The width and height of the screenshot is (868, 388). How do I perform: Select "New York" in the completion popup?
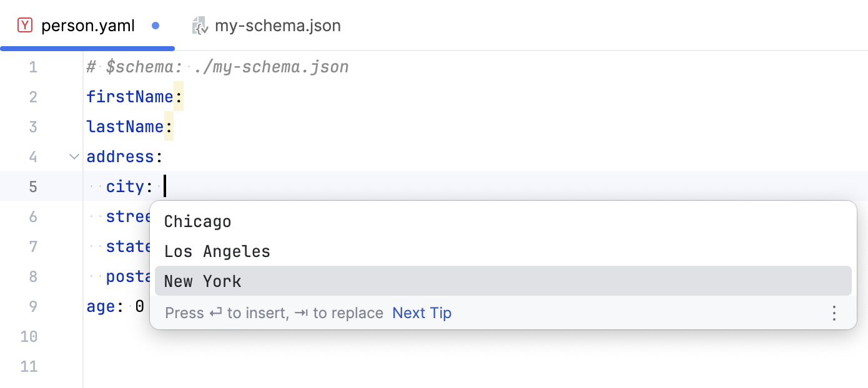202,281
